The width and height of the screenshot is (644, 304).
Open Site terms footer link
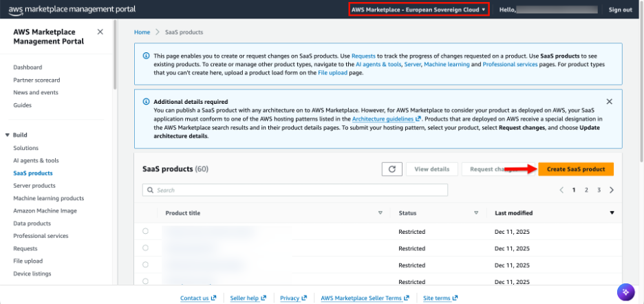click(440, 298)
